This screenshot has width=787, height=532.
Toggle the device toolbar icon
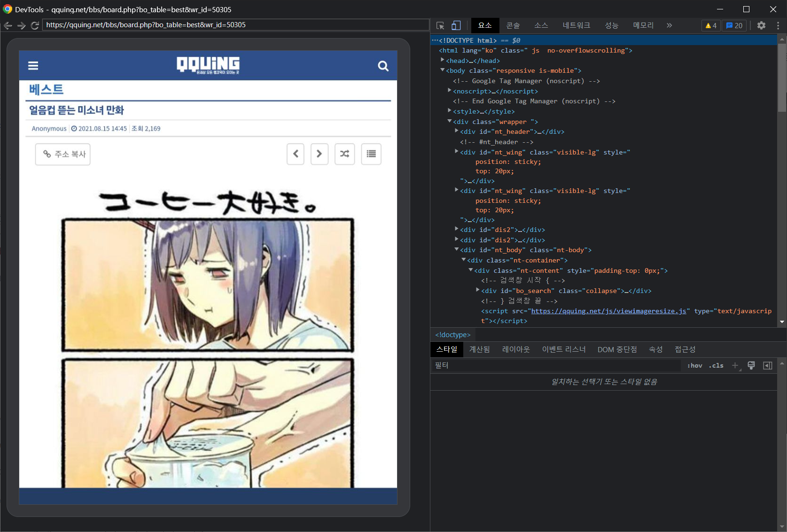tap(456, 25)
